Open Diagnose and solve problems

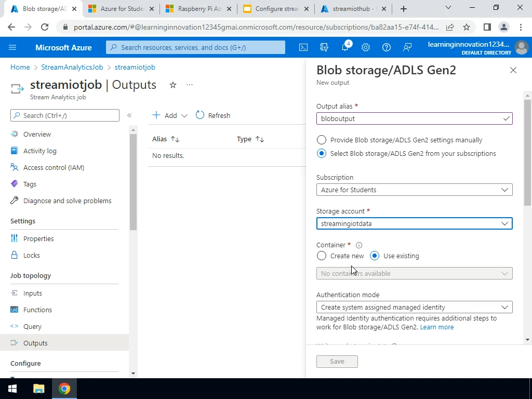(x=67, y=201)
